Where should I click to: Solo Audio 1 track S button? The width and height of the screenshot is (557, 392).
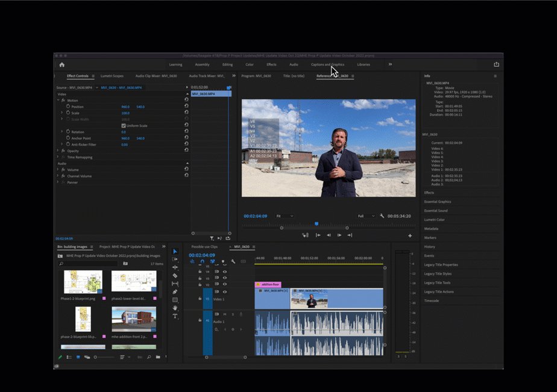[233, 314]
